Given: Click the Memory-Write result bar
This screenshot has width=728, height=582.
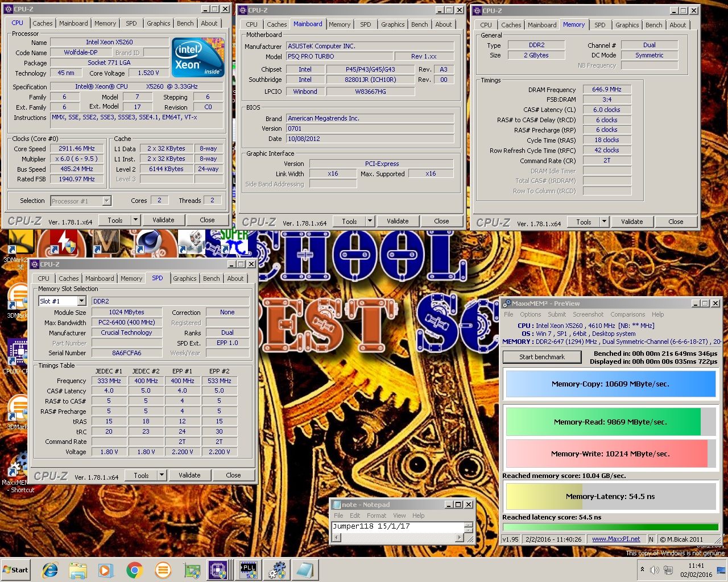Looking at the screenshot, I should click(x=611, y=454).
